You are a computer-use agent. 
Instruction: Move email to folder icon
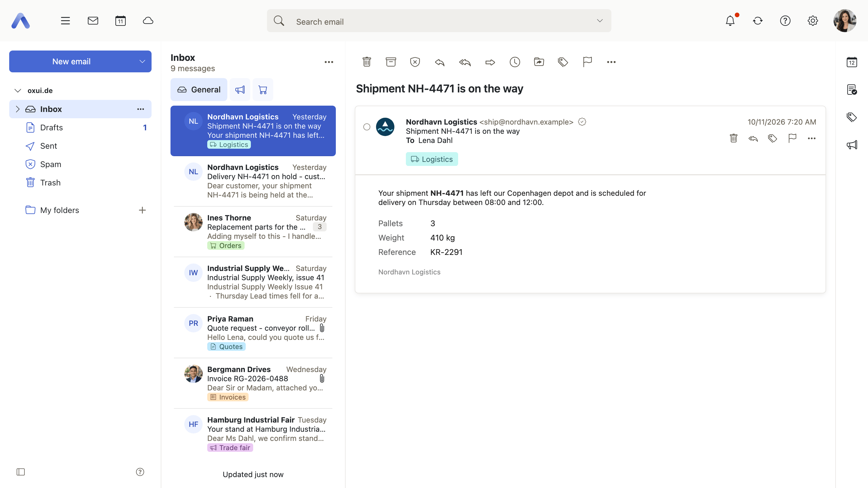coord(539,62)
